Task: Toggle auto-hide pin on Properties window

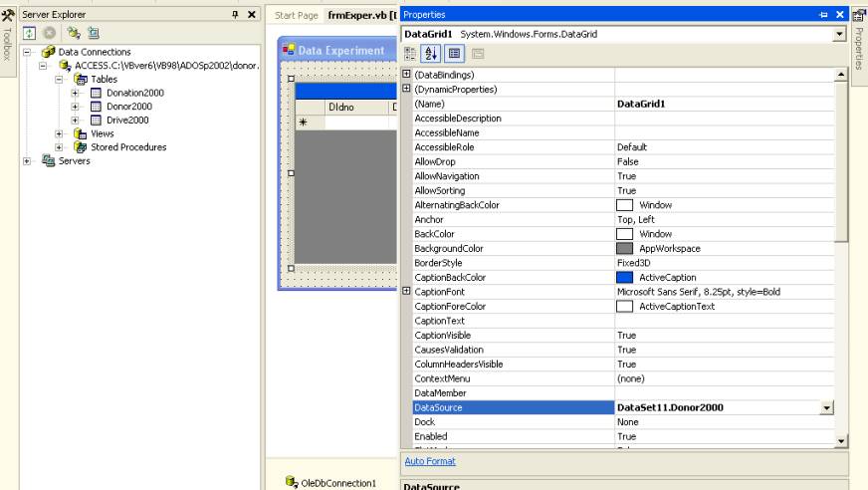Action: (x=823, y=14)
